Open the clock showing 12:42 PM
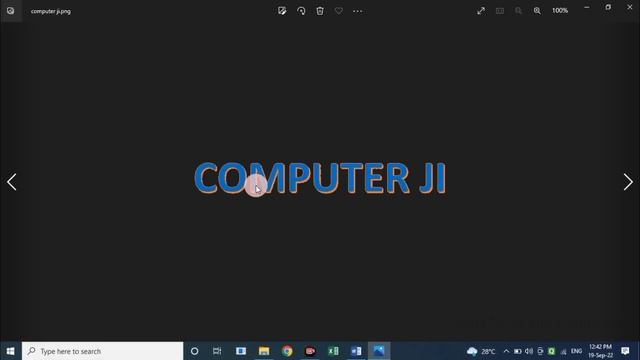Viewport: 640px width, 360px height. point(600,351)
